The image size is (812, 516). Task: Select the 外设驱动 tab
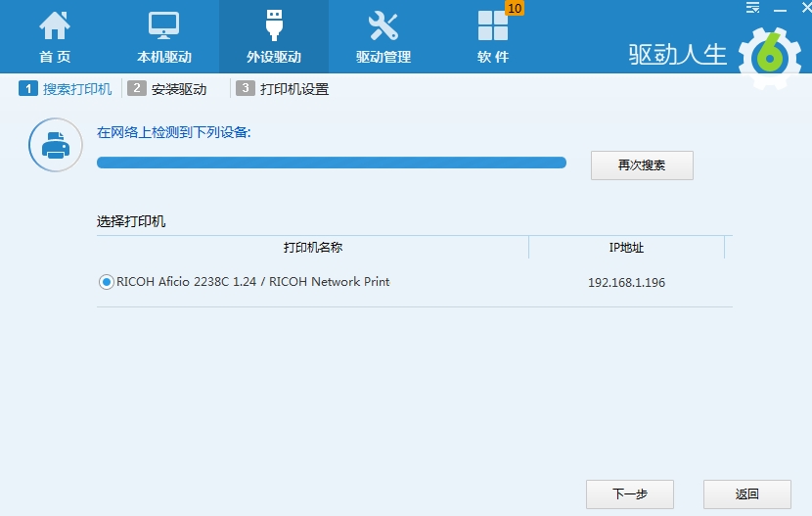click(x=274, y=37)
